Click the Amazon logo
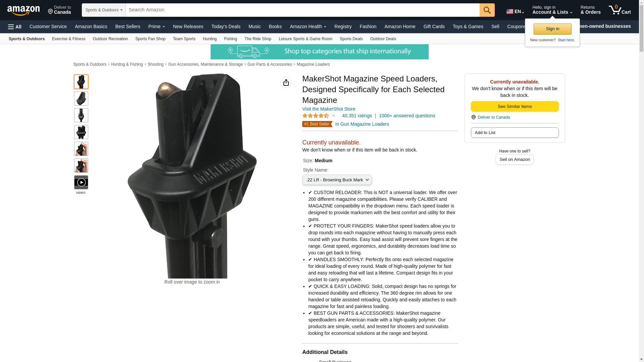644x362 pixels. coord(23,10)
